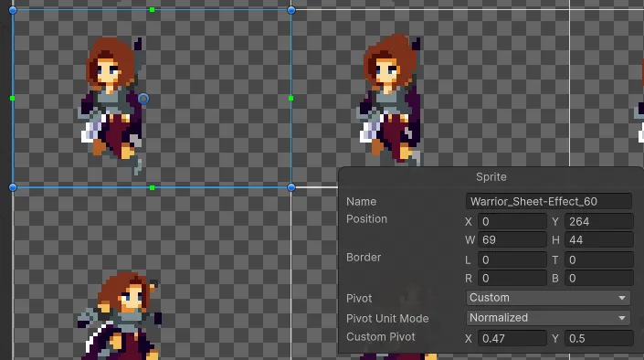This screenshot has height=360, width=644.
Task: Click the Height field showing 44
Action: [x=599, y=239]
